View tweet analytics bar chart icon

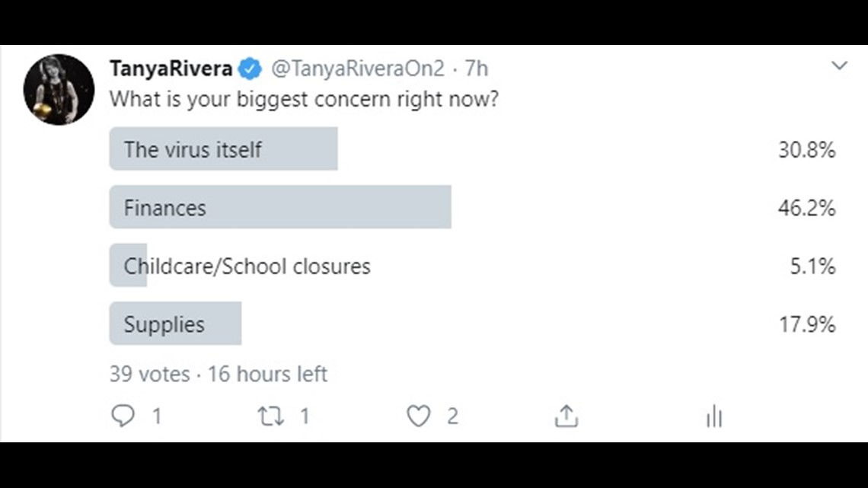coord(714,416)
